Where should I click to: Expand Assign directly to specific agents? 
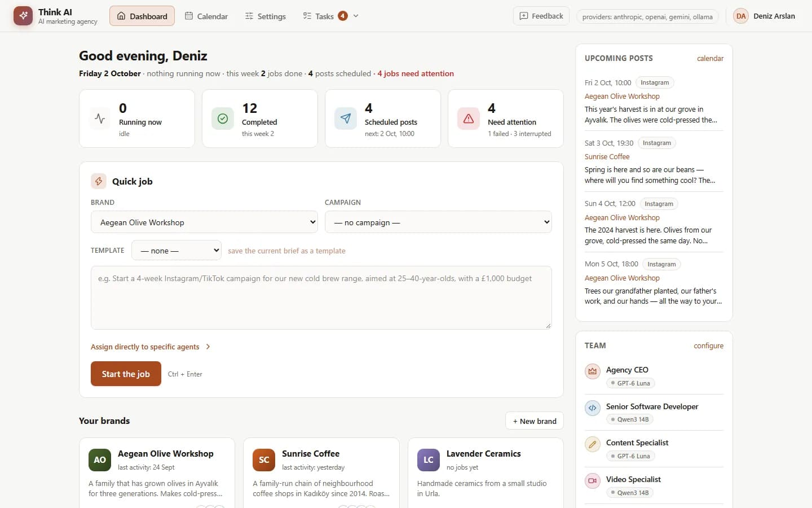click(151, 347)
